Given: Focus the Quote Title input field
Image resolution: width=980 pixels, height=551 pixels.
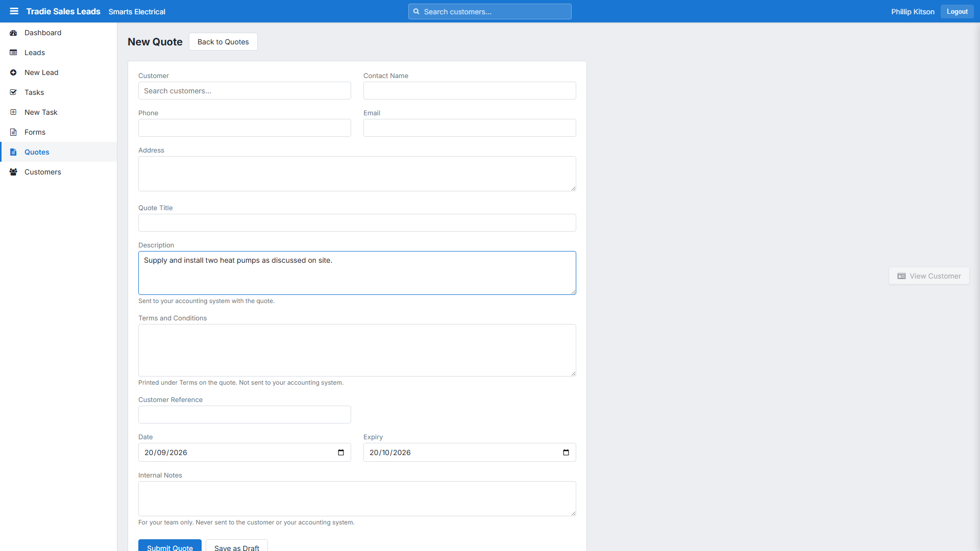Looking at the screenshot, I should pyautogui.click(x=357, y=223).
